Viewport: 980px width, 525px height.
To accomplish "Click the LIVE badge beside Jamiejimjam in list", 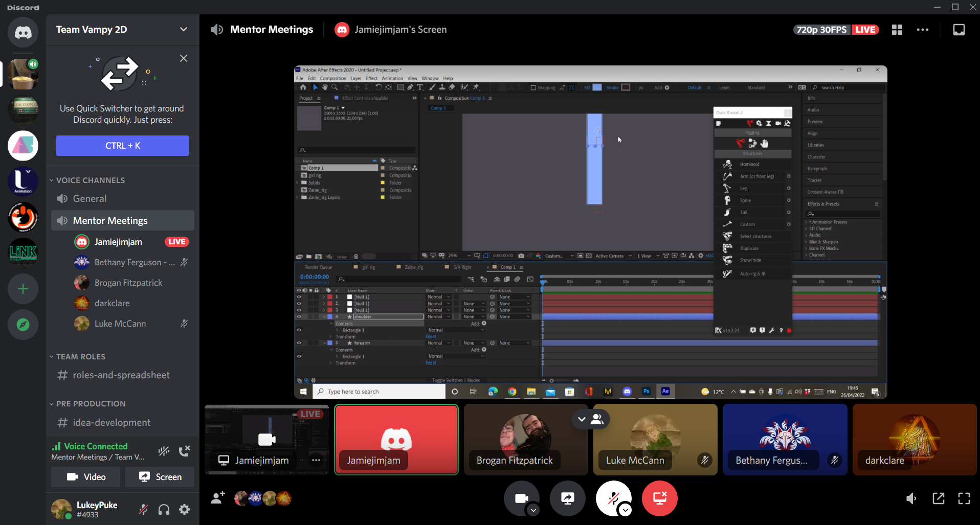I will (177, 242).
